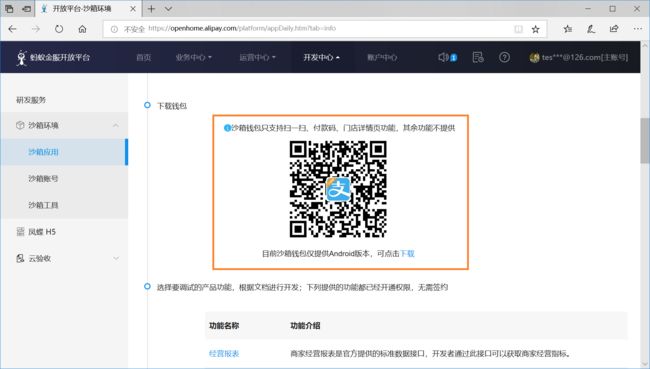Click the address bar URL field

[x=325, y=29]
